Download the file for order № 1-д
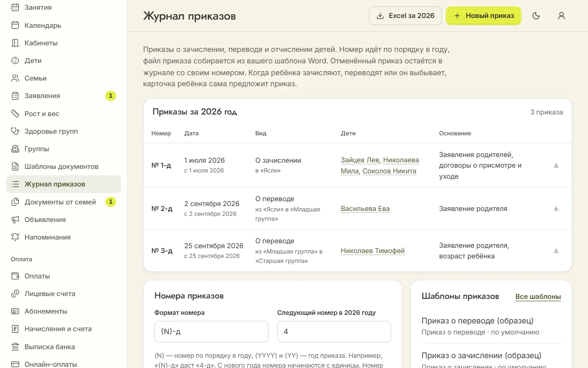The height and width of the screenshot is (368, 588). tap(556, 166)
